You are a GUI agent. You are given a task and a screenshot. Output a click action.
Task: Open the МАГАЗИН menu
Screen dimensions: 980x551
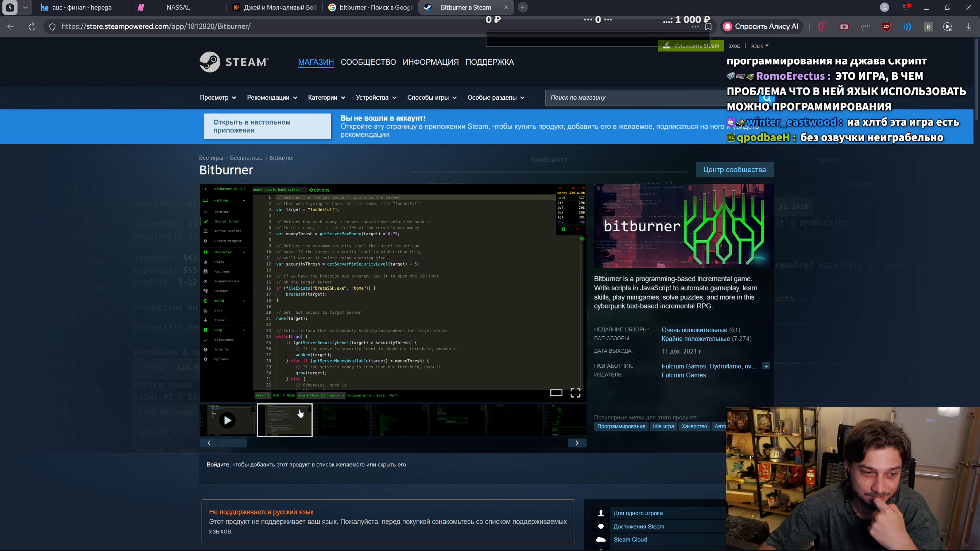[x=316, y=62]
